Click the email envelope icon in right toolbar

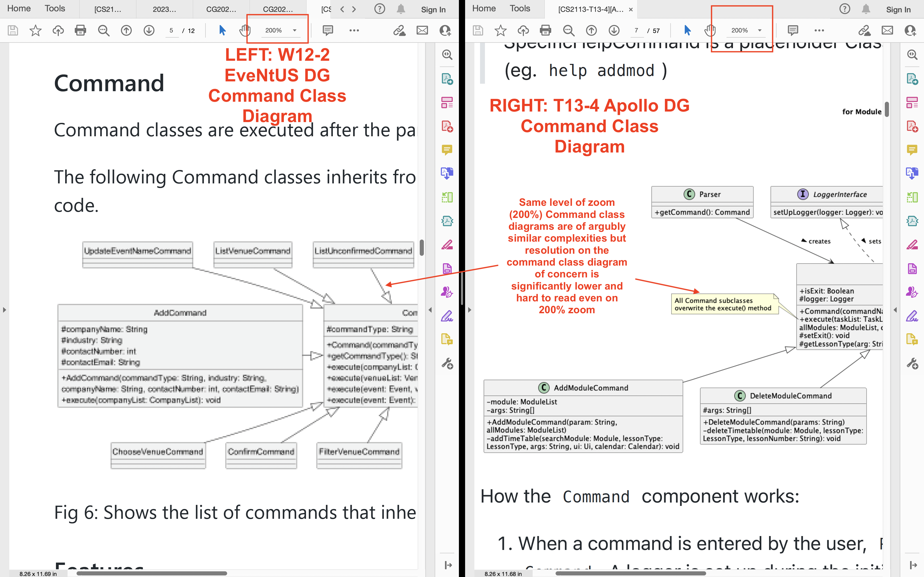click(x=887, y=30)
